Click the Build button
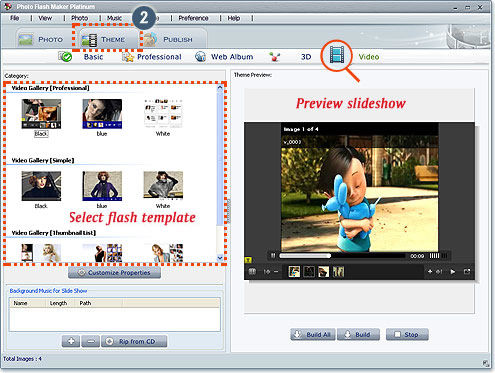495x373 pixels. pyautogui.click(x=358, y=334)
